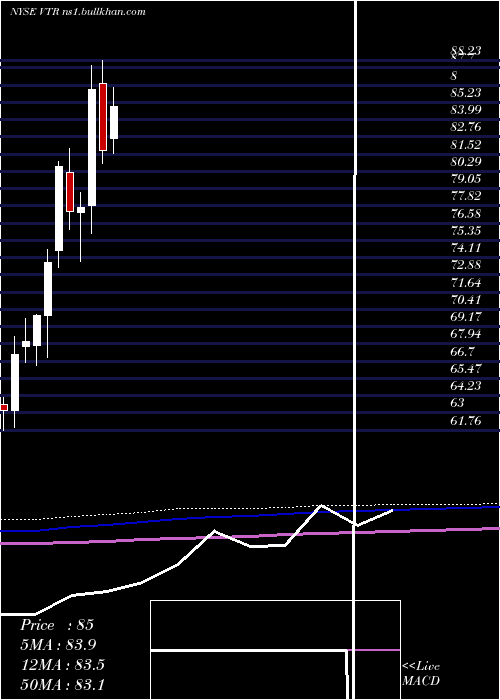
Task: Select the 65.47 price axis label
Action: tap(466, 368)
